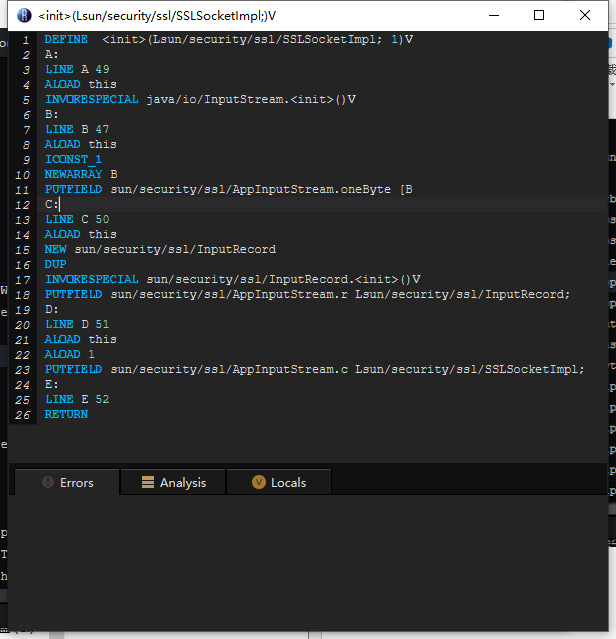Image resolution: width=616 pixels, height=639 pixels.
Task: Click the Errors tab warning icon
Action: pos(47,482)
